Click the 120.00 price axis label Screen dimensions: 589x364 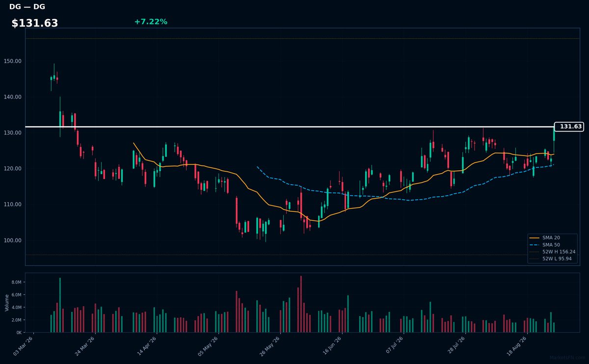point(12,169)
